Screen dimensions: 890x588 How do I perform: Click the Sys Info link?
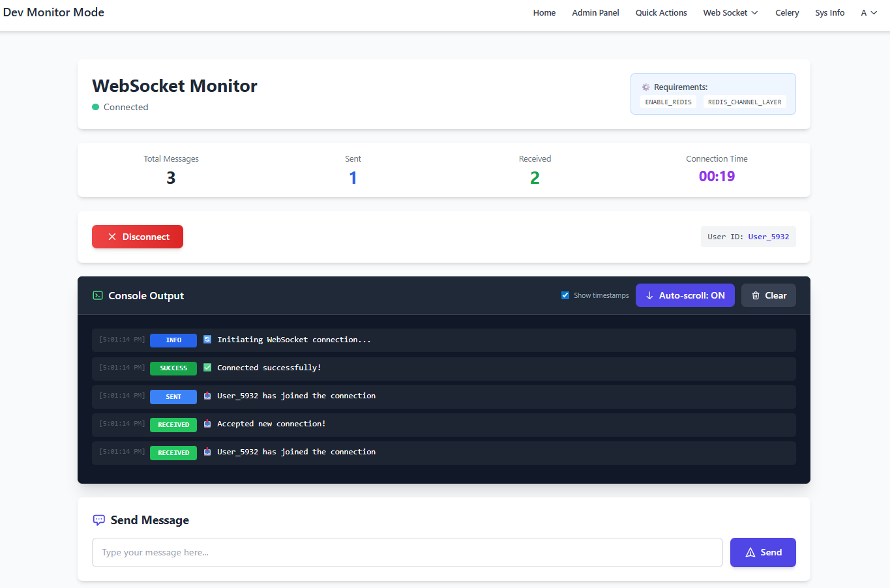[829, 12]
